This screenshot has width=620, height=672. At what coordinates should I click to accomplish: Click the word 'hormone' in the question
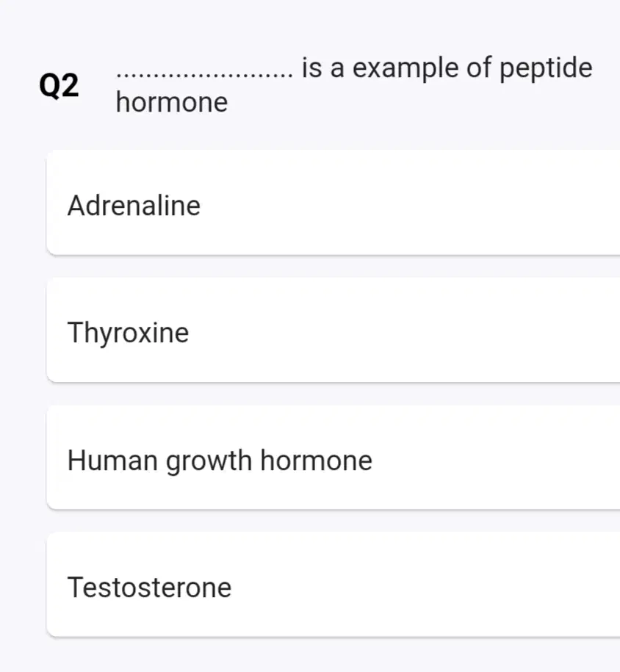coord(171,102)
